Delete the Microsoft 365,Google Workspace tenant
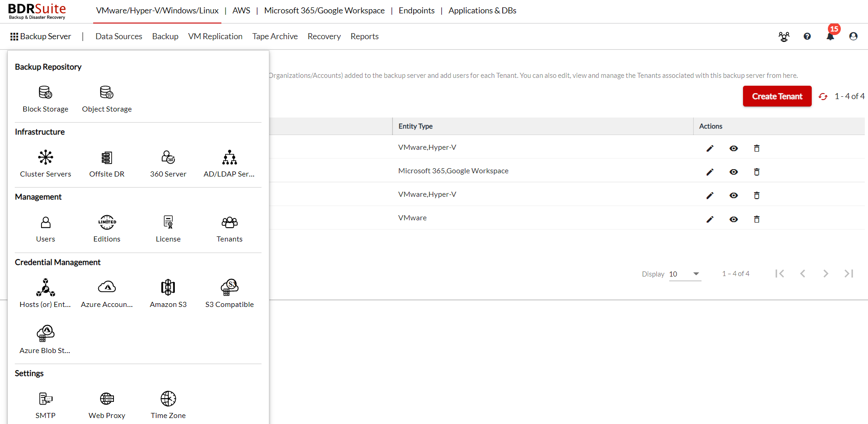This screenshot has height=424, width=868. (756, 172)
